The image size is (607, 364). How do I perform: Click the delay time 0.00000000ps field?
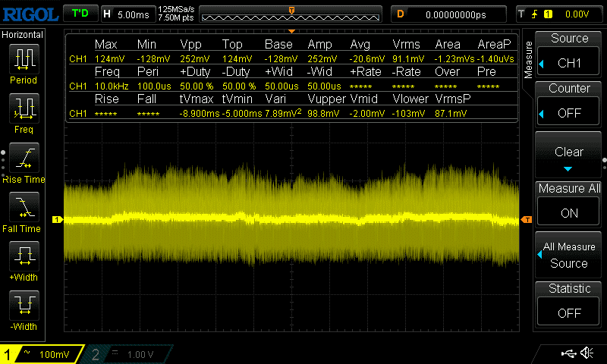(x=454, y=14)
